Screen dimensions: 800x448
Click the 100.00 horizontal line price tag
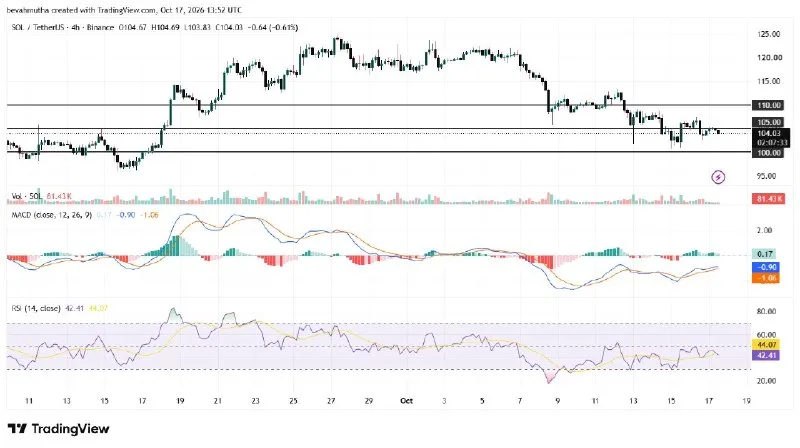[x=768, y=153]
